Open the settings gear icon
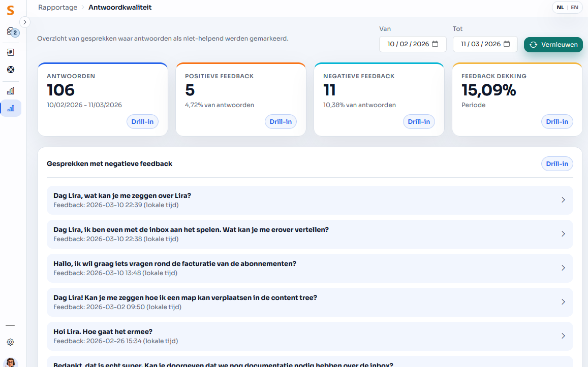Viewport: 588px width, 367px height. (x=11, y=342)
